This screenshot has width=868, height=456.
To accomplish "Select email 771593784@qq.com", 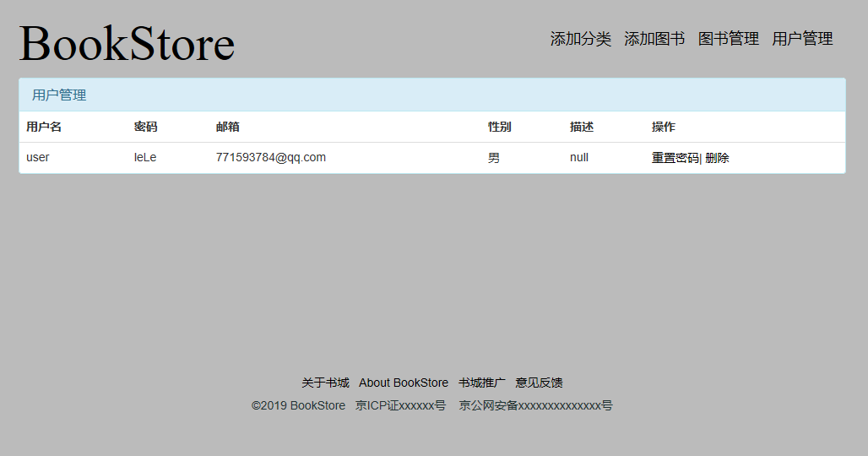I will pyautogui.click(x=271, y=157).
